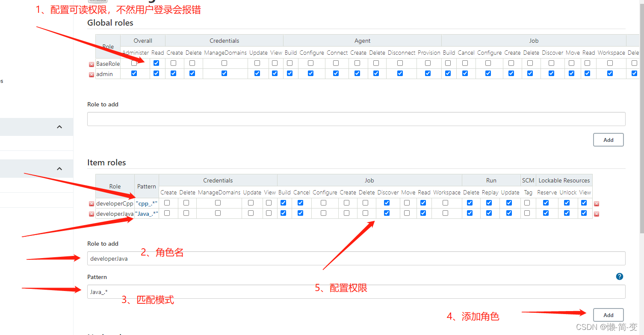Select the Item roles heading
This screenshot has height=335, width=644.
click(106, 162)
